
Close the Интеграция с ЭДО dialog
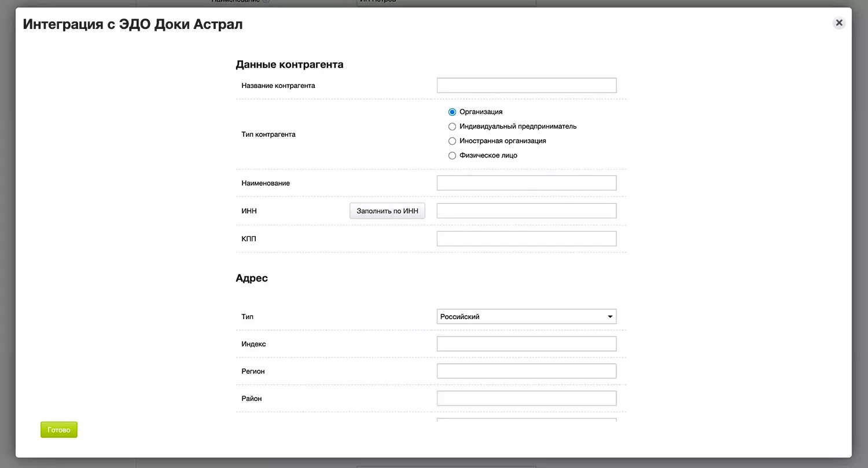click(x=838, y=23)
